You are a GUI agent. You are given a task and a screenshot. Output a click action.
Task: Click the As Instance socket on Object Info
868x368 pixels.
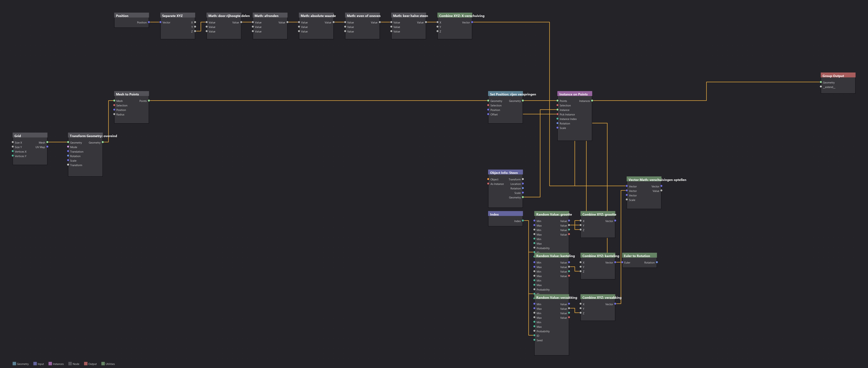pos(488,184)
